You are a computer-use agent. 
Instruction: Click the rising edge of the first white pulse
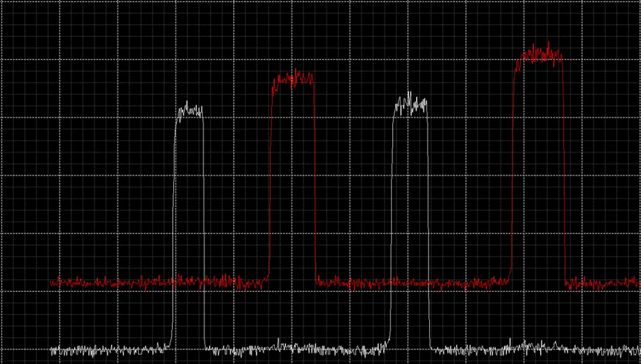(174, 229)
